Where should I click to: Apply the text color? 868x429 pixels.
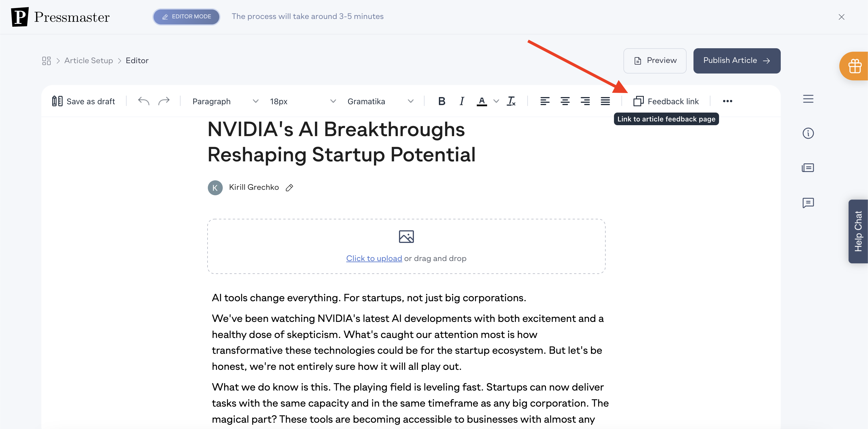[x=482, y=101]
